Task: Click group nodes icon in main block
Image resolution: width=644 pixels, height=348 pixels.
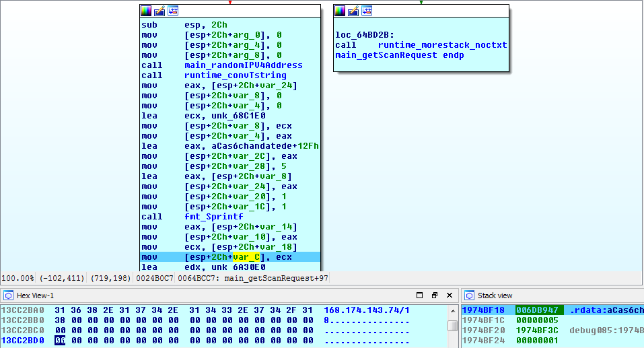Action: tap(173, 11)
